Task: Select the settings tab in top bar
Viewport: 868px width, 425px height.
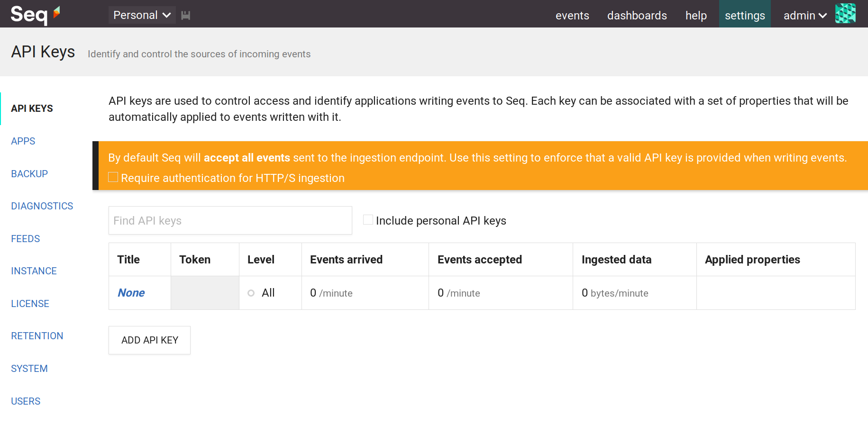Action: pos(745,14)
